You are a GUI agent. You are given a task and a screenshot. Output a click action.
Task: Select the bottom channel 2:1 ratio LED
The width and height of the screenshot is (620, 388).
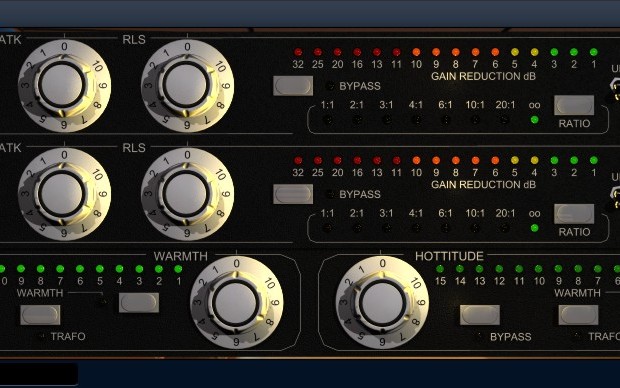point(357,228)
